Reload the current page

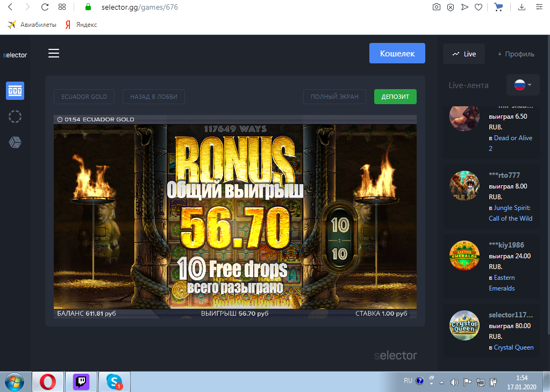(45, 7)
